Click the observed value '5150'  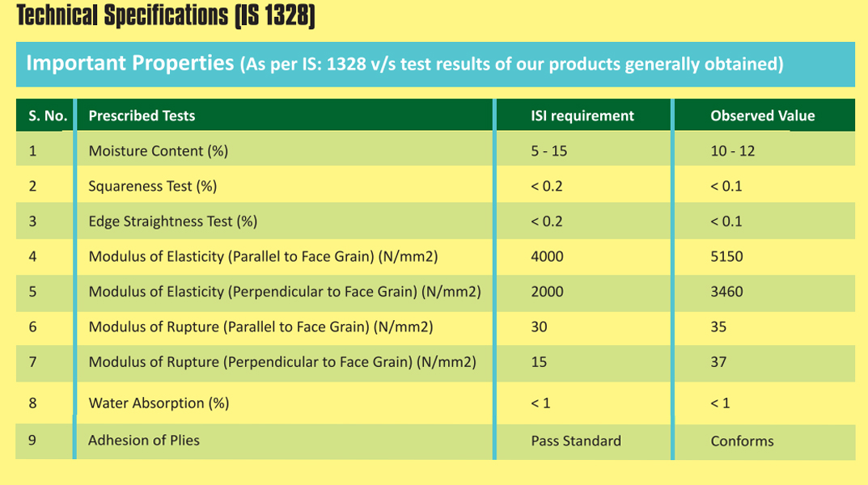727,256
